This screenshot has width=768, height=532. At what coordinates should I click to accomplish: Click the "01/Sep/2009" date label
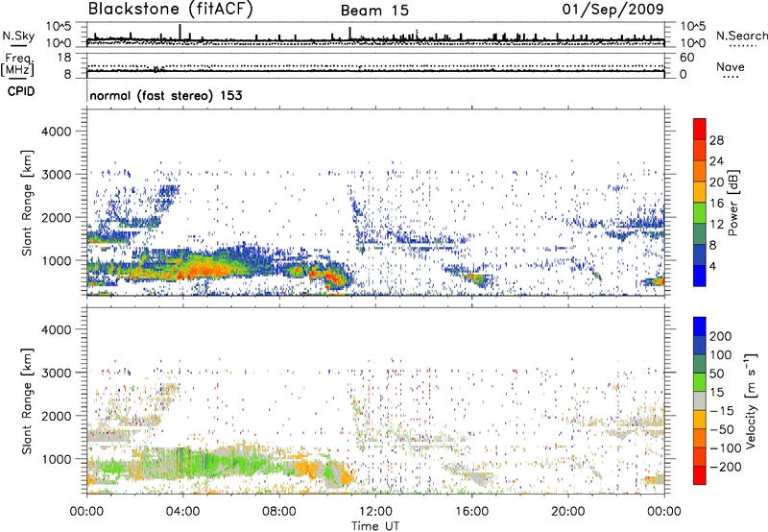pos(612,10)
